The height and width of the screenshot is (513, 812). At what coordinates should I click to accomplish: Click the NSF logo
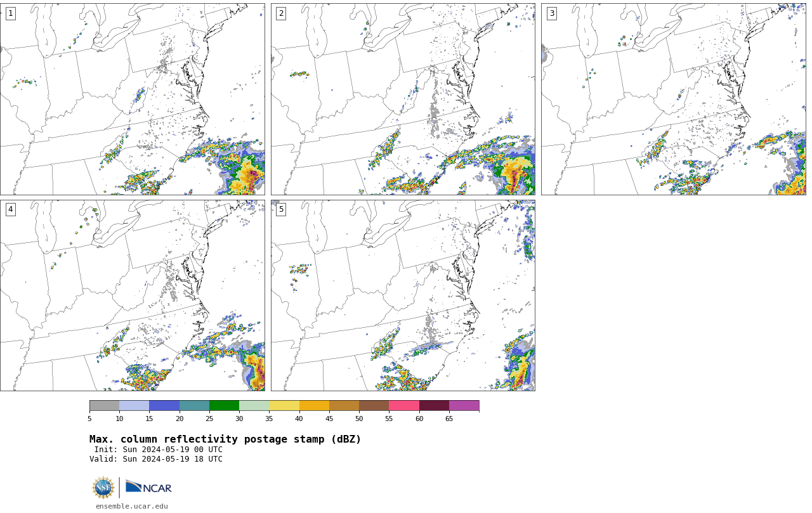[x=103, y=488]
